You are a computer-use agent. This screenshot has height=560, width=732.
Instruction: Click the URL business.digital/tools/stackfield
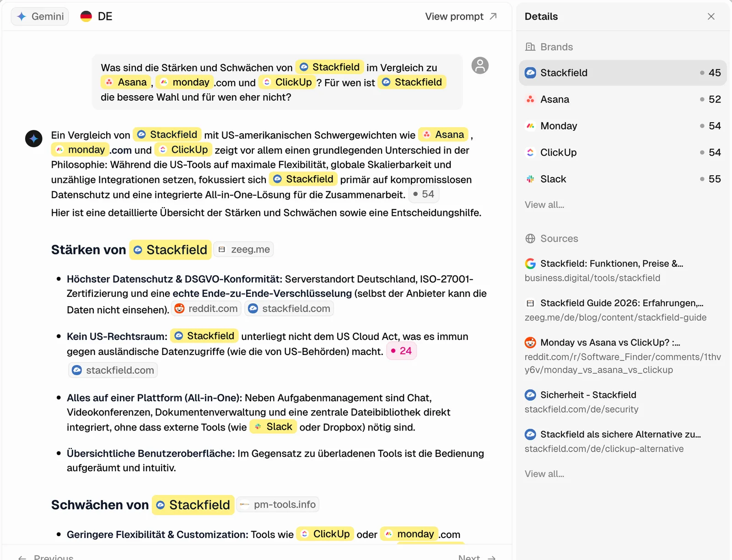[x=592, y=278]
